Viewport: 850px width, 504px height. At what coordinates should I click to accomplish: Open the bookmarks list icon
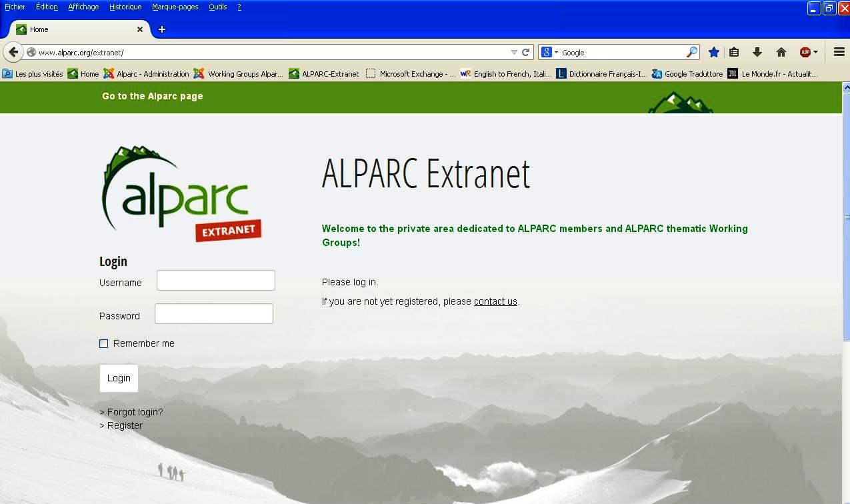[734, 52]
